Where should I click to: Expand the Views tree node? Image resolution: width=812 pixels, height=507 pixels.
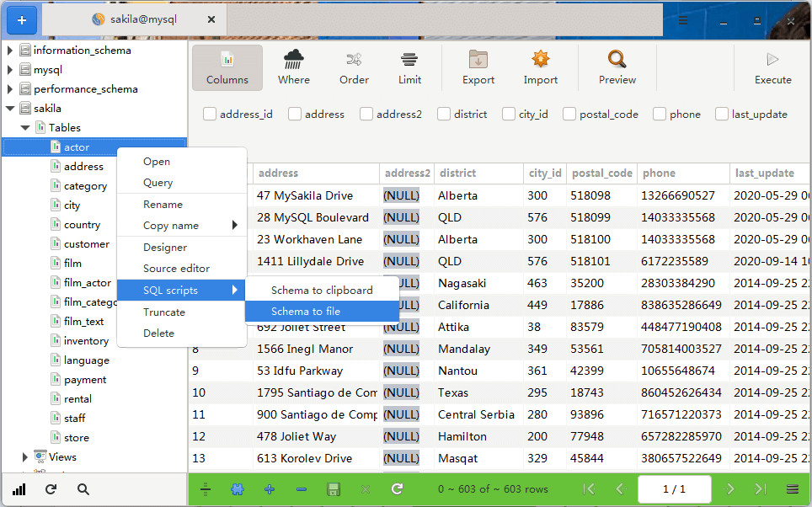[x=24, y=456]
